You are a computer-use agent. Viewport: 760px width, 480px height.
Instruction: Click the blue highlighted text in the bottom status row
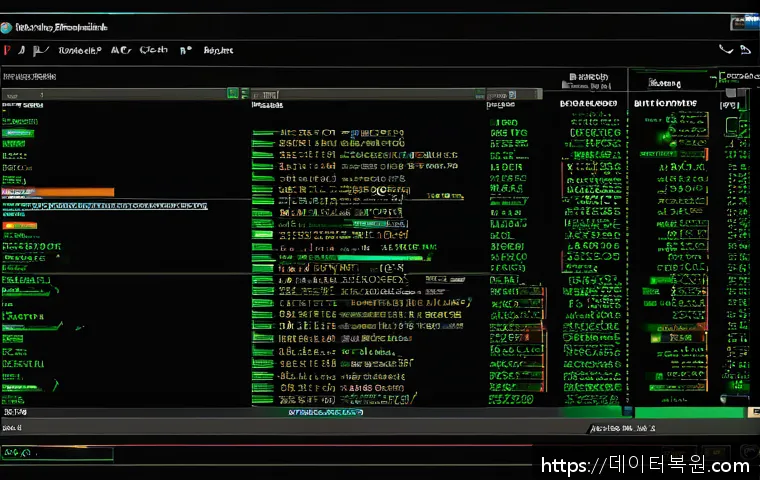(326, 413)
